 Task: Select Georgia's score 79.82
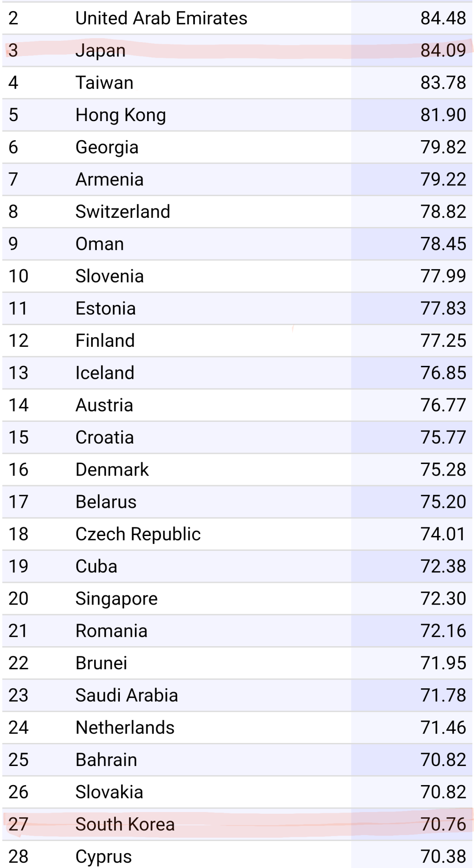(443, 147)
